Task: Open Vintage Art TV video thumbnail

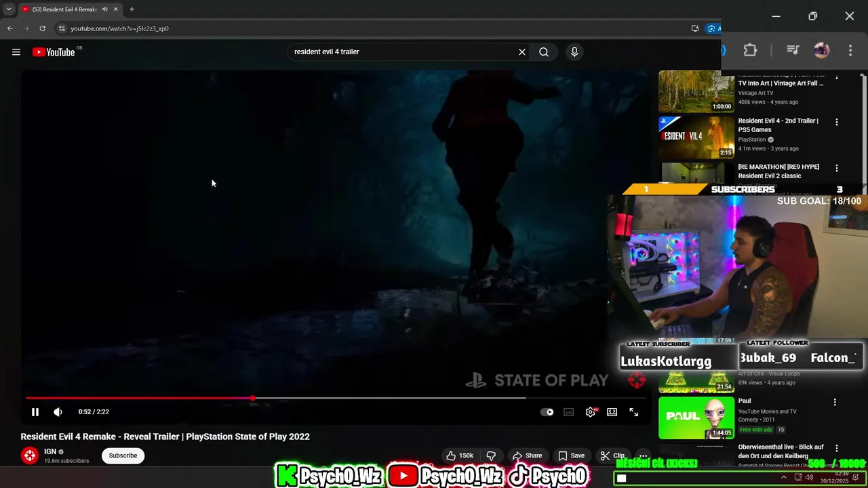Action: (696, 91)
